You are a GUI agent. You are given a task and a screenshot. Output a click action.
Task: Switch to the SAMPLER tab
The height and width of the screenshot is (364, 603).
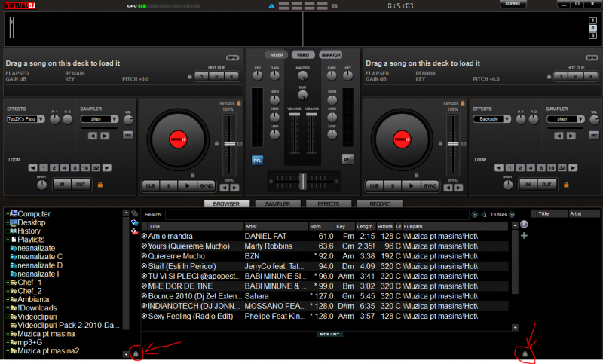tap(277, 203)
